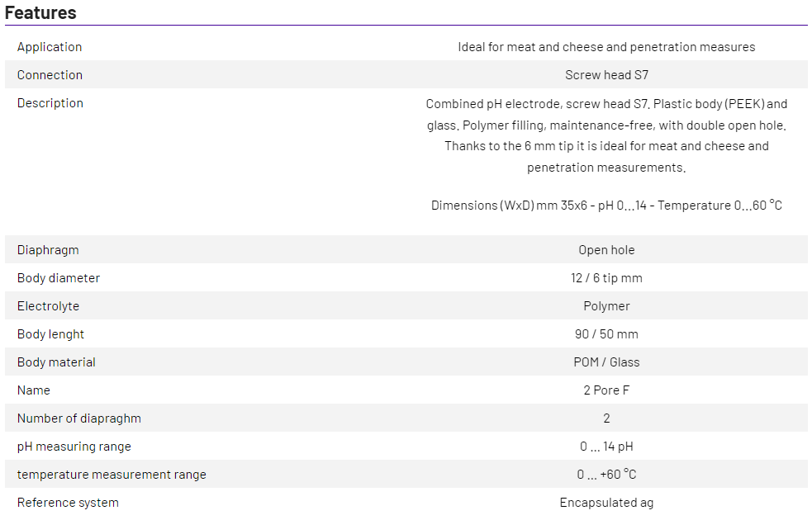The height and width of the screenshot is (520, 812).
Task: Click the Electrolyte row label
Action: pyautogui.click(x=48, y=306)
